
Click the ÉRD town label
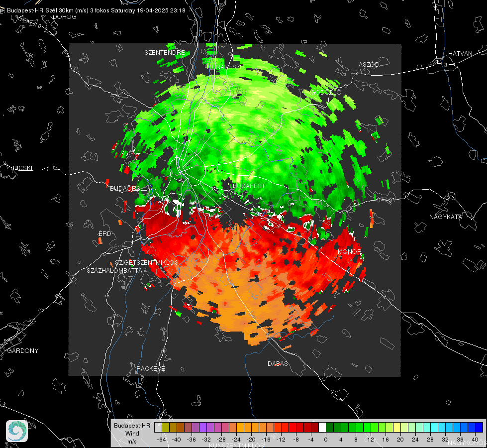click(104, 234)
